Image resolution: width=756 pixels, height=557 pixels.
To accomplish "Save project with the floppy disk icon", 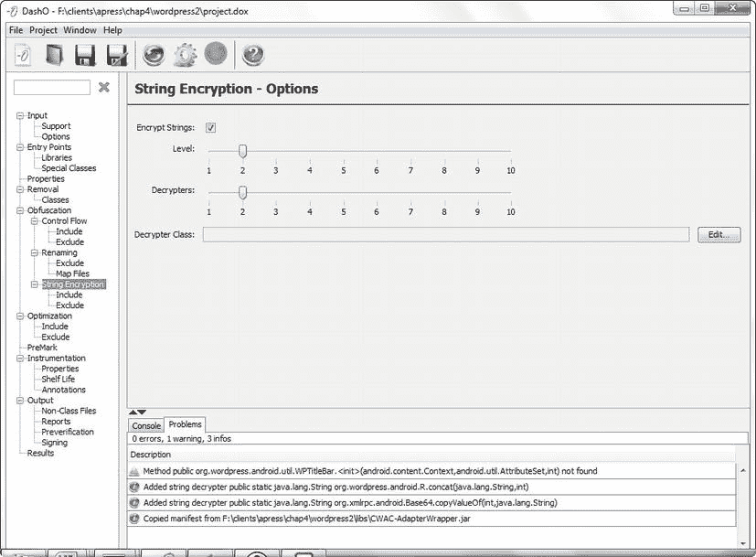I will coord(85,55).
